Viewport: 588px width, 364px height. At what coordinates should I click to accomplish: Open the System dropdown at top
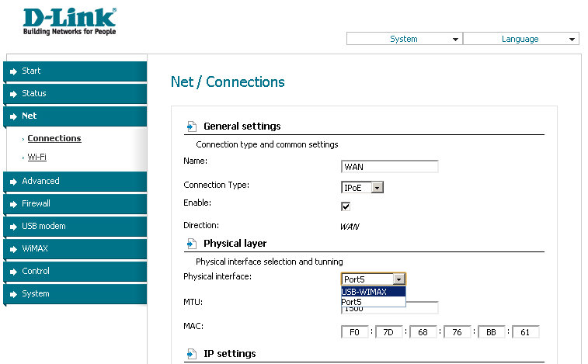(x=404, y=39)
